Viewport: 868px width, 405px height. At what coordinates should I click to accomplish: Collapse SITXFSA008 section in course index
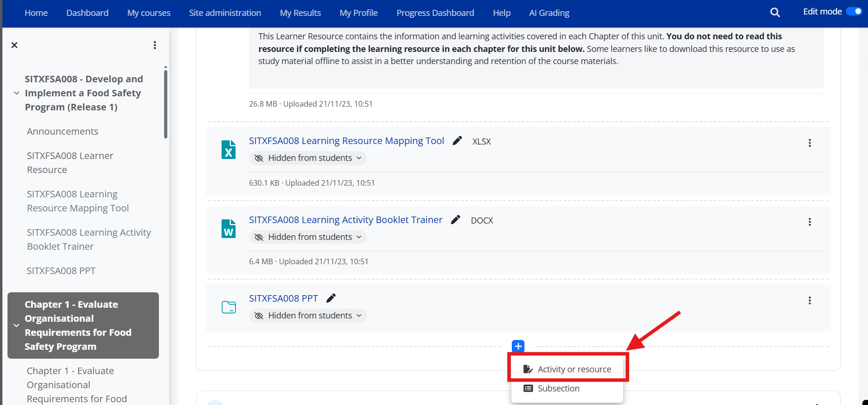(x=16, y=93)
